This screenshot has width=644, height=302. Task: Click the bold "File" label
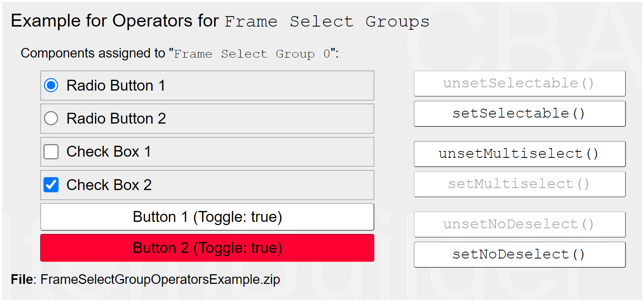point(23,279)
